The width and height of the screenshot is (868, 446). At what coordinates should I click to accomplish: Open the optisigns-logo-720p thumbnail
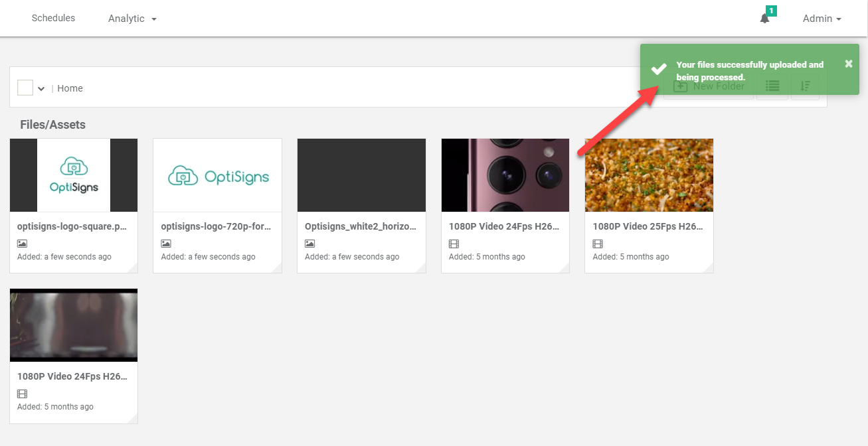pos(217,175)
